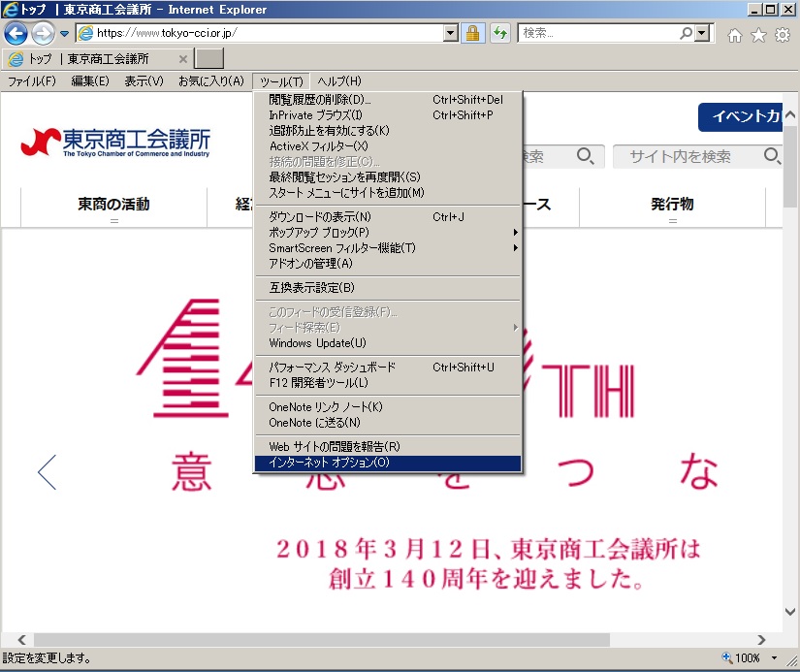
Task: Click the security lock icon in address bar
Action: pos(472,33)
